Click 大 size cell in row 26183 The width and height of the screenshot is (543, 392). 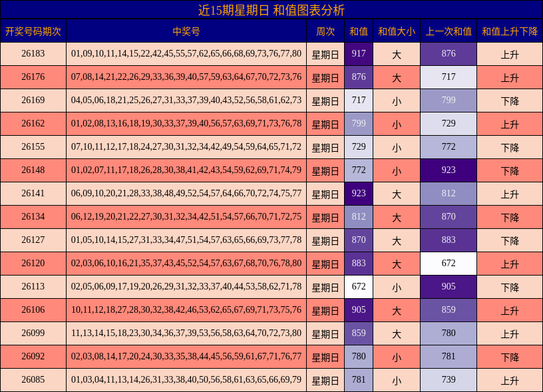pos(397,54)
